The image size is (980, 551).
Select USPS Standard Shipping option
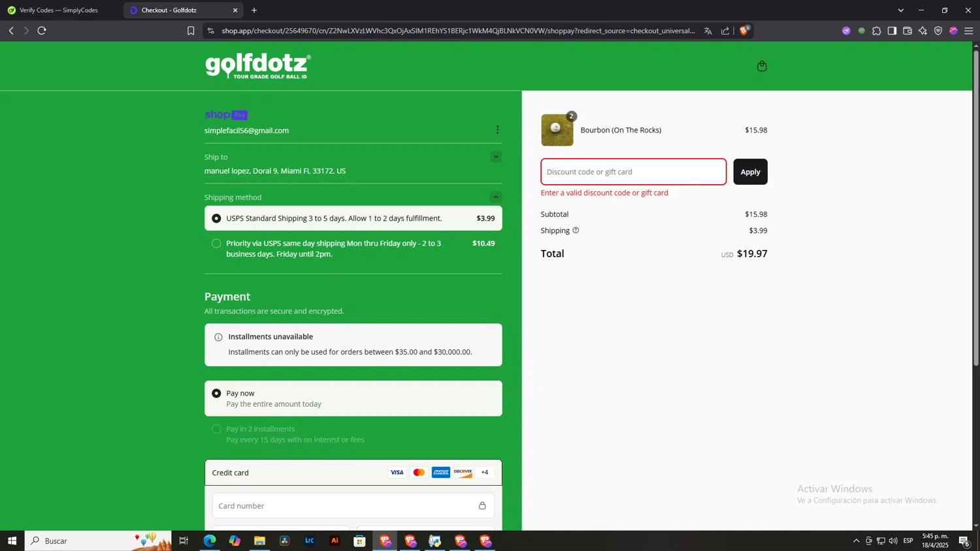click(x=353, y=218)
